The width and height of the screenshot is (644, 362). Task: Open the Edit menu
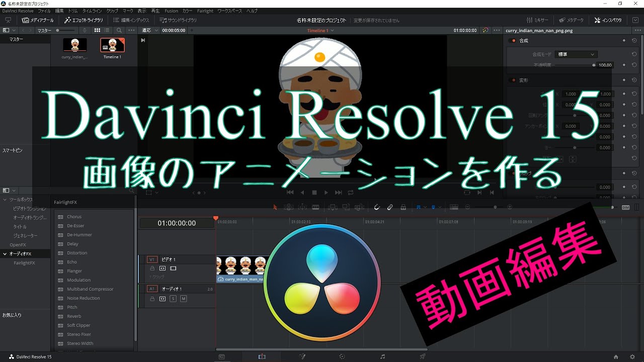click(x=59, y=11)
